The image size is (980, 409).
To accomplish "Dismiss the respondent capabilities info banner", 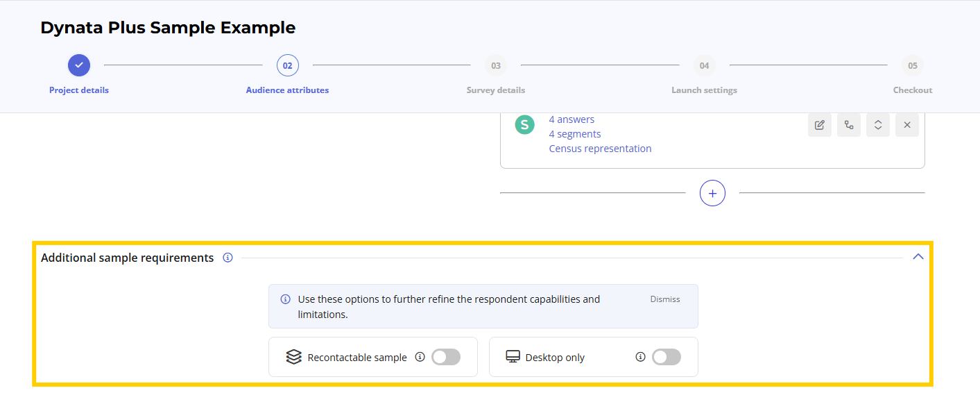I will pos(665,299).
